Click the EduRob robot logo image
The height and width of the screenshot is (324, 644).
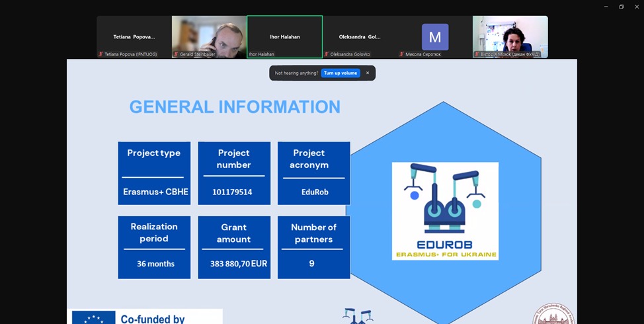pos(445,210)
